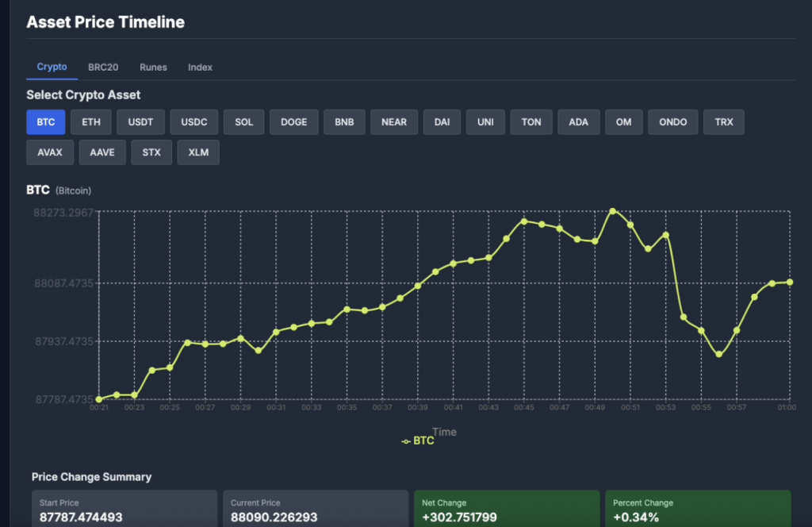Choose the BNB asset

pos(344,122)
